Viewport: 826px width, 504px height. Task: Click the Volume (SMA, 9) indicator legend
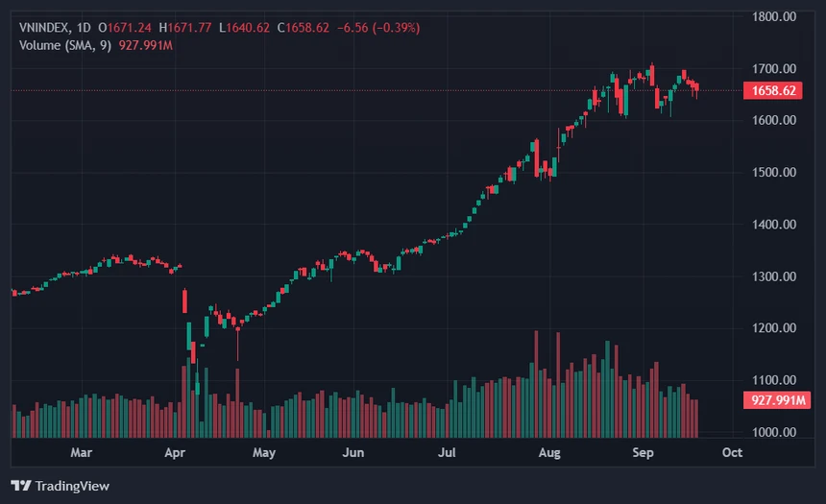tap(65, 46)
